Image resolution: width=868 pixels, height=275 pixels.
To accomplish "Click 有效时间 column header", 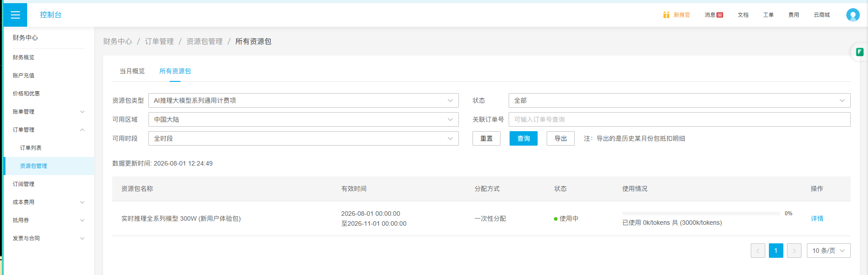I will point(354,189).
